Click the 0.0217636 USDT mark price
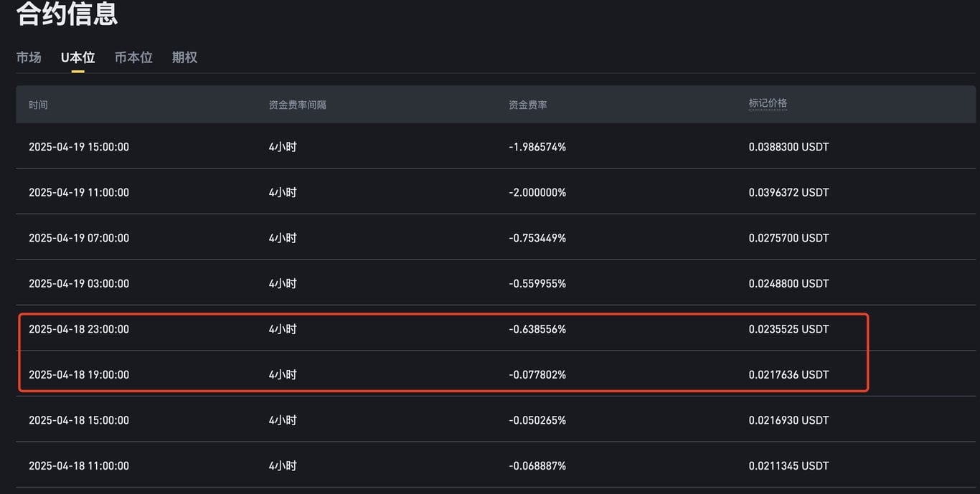This screenshot has height=494, width=980. (x=789, y=374)
